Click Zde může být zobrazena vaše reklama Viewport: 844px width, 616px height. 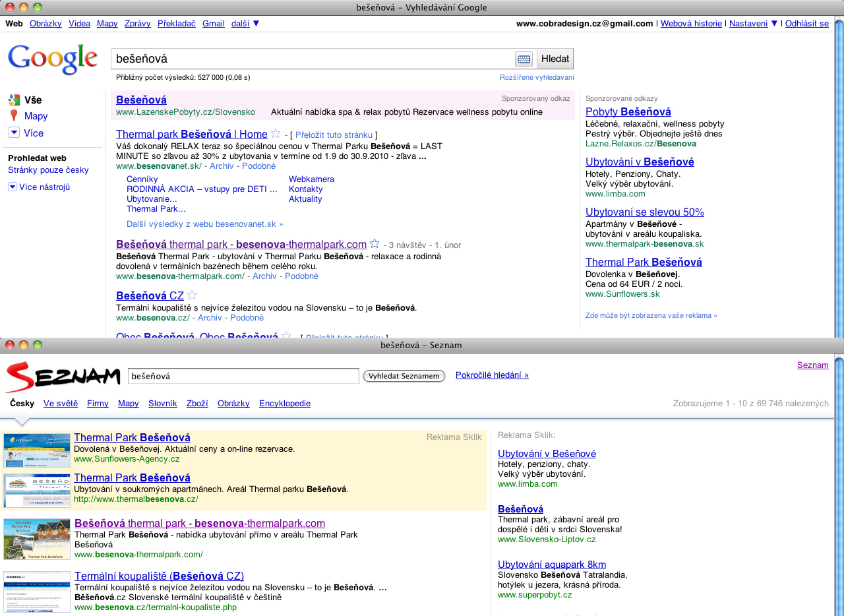[x=651, y=315]
